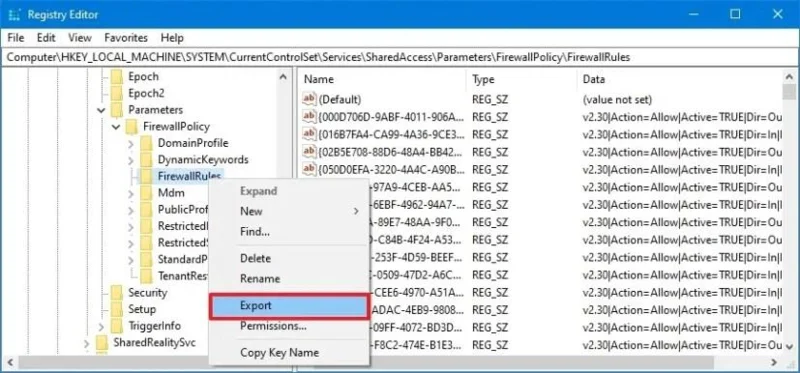Viewport: 800px width, 373px height.
Task: Expand the Mdm key
Action: pyautogui.click(x=131, y=193)
